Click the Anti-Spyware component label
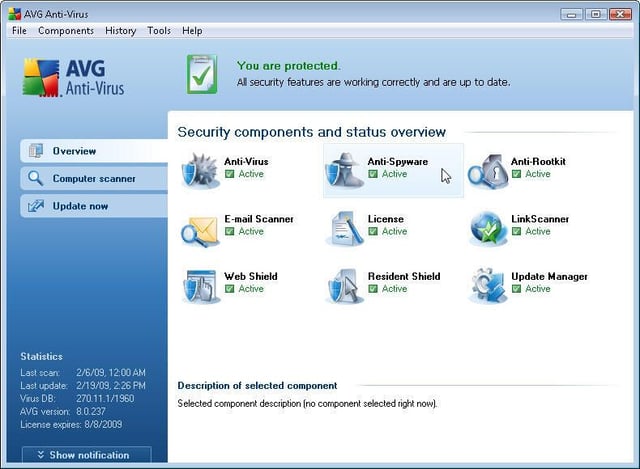 (398, 162)
